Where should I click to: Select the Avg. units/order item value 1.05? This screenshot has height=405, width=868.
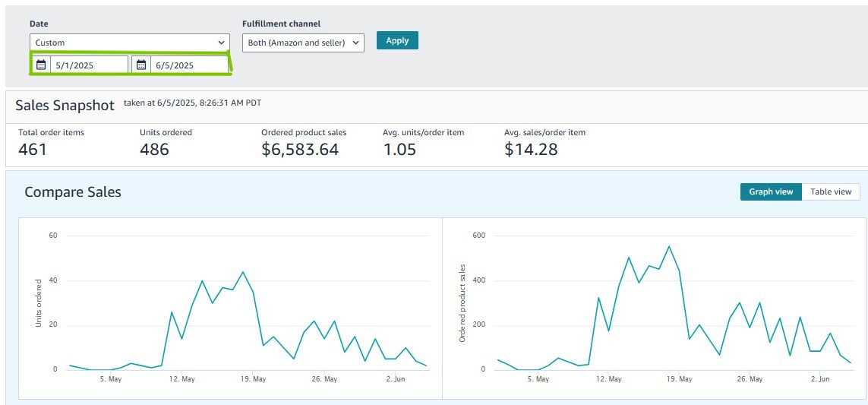[399, 149]
